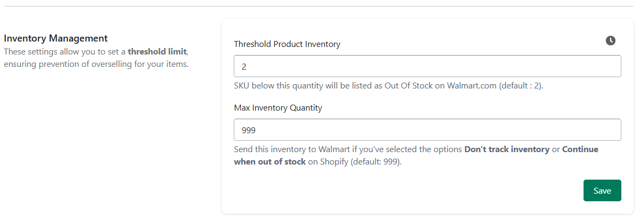Screen dimensions: 644x219
Task: Place cursor on value 999 in max field
Action: click(248, 131)
